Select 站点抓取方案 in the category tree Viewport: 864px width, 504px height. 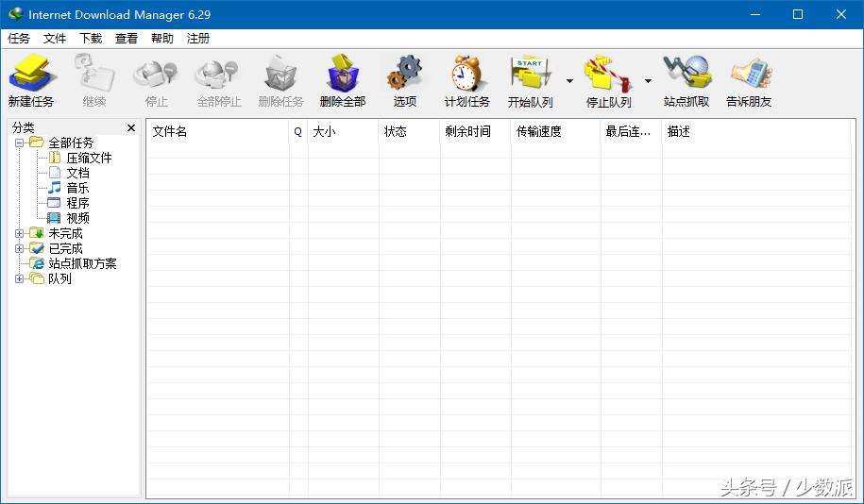pos(82,263)
